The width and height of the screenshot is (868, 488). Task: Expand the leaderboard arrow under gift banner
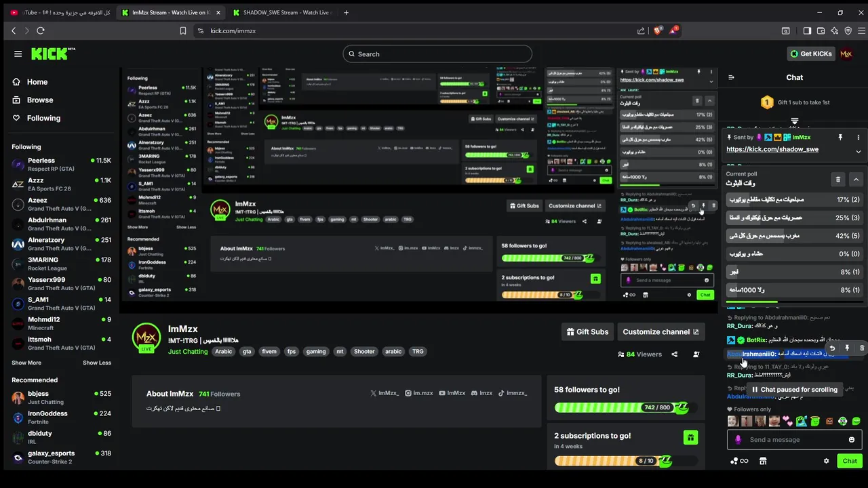coord(794,122)
